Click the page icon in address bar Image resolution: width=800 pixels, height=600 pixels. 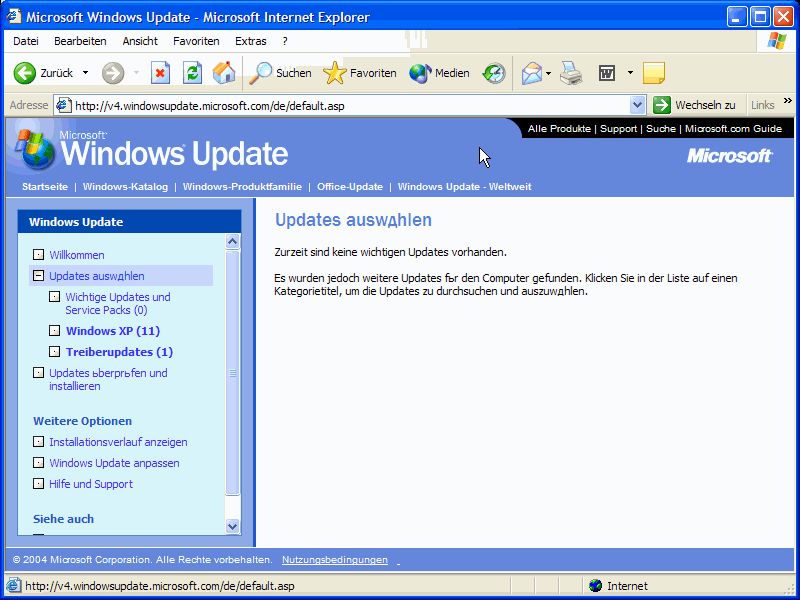pos(63,106)
